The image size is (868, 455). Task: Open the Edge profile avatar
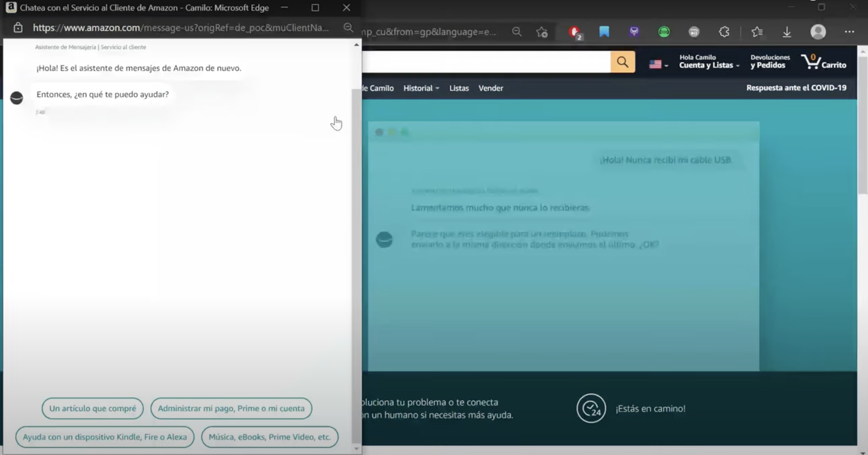(x=818, y=32)
